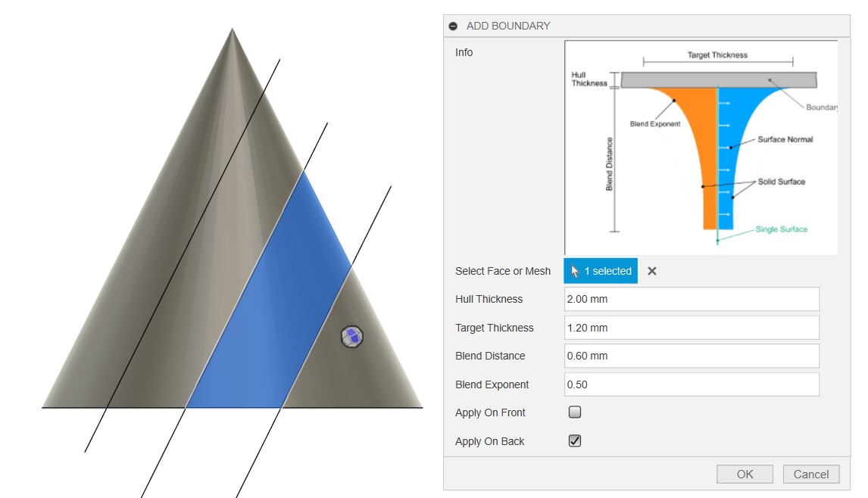Viewport: 868px width, 498px height.
Task: Click the Select Face or Mesh label
Action: (503, 271)
